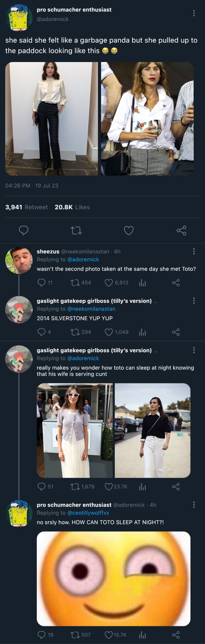Open options menu on sheezus reply

click(x=194, y=251)
